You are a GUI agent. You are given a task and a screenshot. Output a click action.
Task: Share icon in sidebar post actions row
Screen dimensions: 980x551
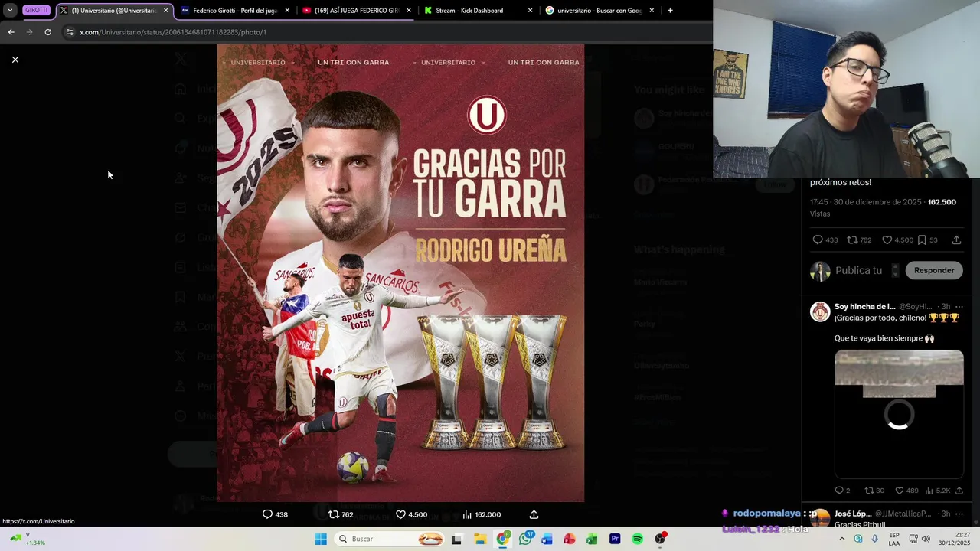(956, 240)
